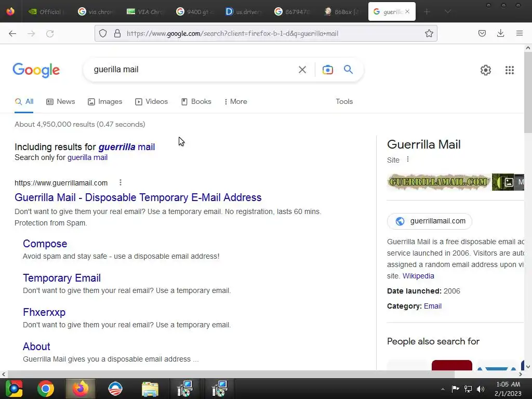Open a new tab with the plus button
532x399 pixels.
(x=427, y=11)
